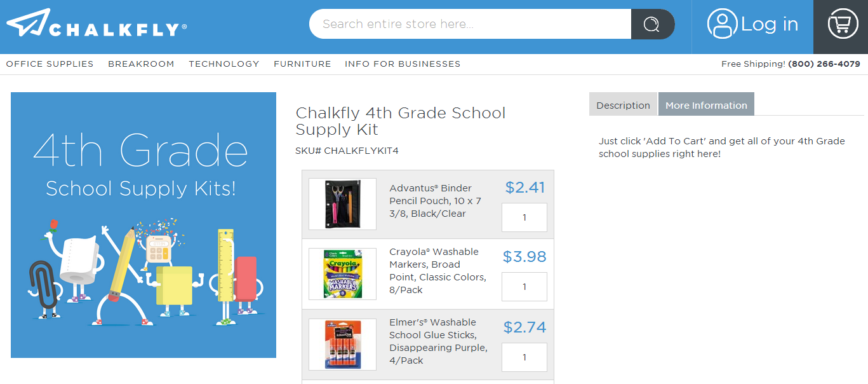Switch to the More Information tab
Screen dimensions: 868x384
click(706, 105)
